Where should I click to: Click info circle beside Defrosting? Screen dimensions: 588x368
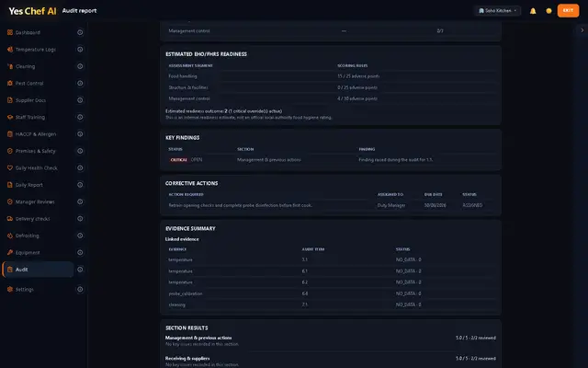[80, 236]
